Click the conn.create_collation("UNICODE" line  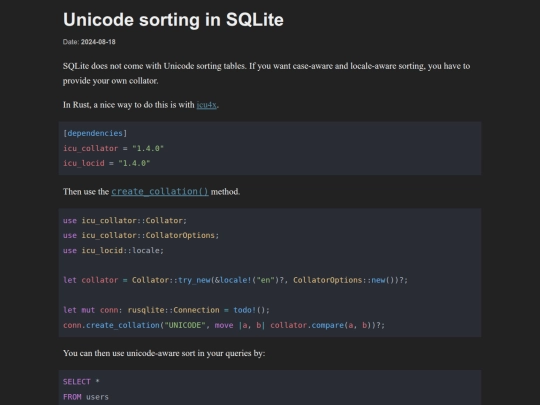(x=224, y=325)
